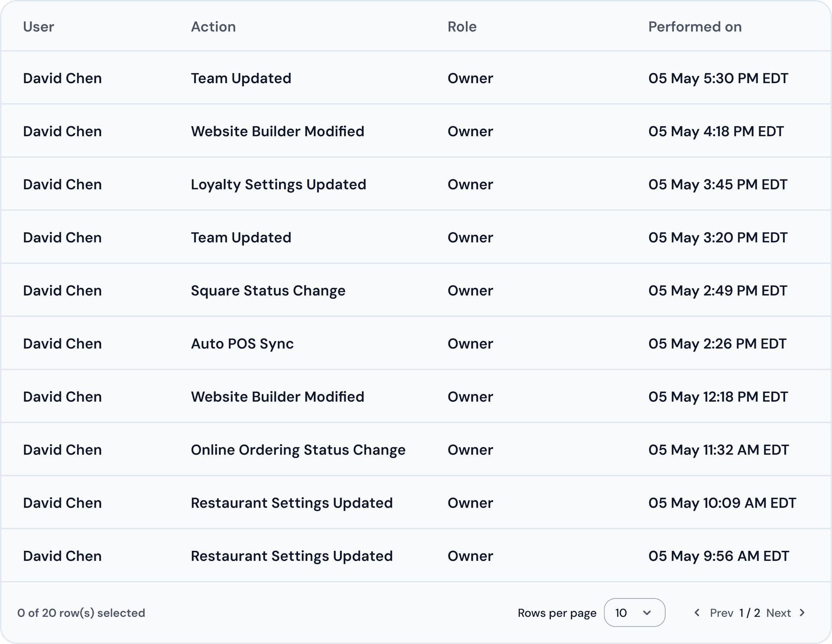
Task: Click the right chevron pagination arrow
Action: pos(802,612)
